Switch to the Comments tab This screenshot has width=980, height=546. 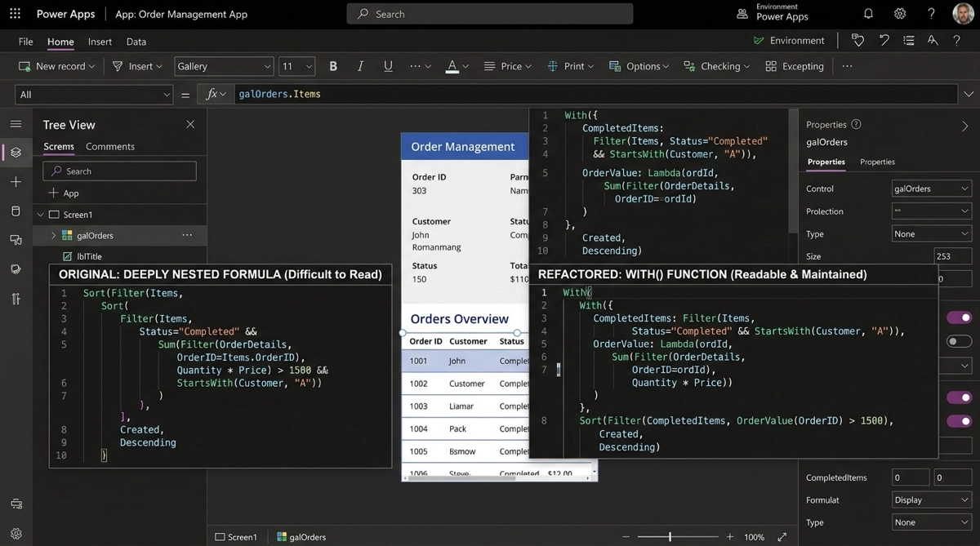click(x=110, y=147)
